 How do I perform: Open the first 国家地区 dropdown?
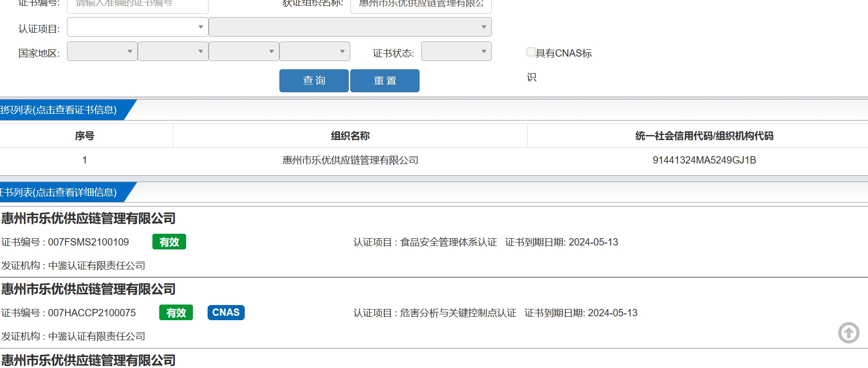(x=102, y=51)
